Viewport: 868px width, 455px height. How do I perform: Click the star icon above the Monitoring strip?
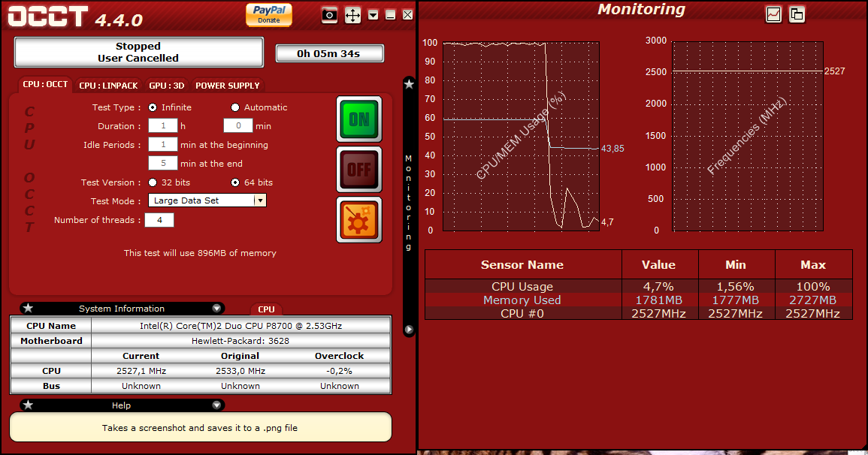pos(409,84)
